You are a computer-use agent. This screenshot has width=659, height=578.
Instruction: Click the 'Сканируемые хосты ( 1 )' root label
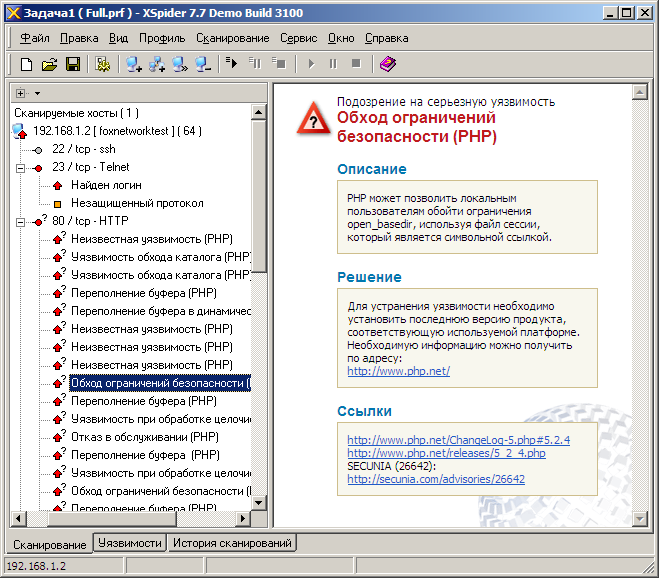pyautogui.click(x=76, y=113)
